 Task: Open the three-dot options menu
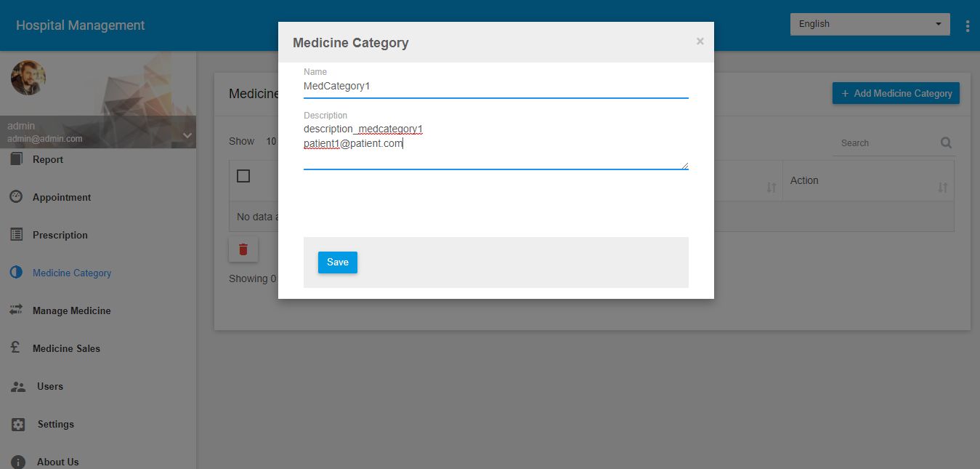click(968, 26)
